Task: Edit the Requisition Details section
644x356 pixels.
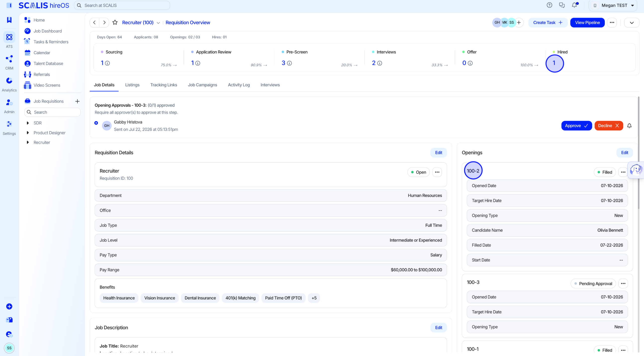Action: click(439, 152)
